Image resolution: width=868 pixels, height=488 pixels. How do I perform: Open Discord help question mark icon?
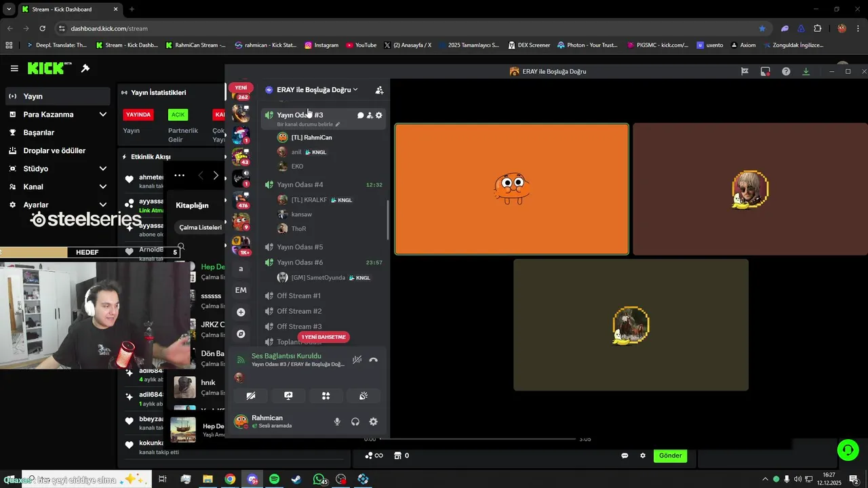[786, 71]
